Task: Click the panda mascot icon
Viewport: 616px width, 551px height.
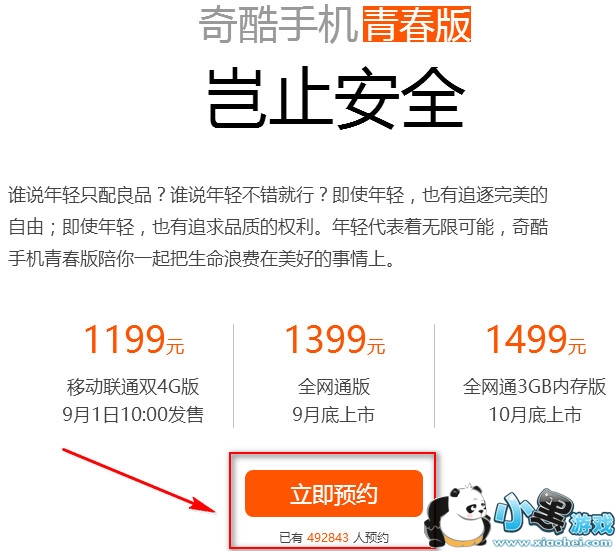Action: [x=458, y=516]
